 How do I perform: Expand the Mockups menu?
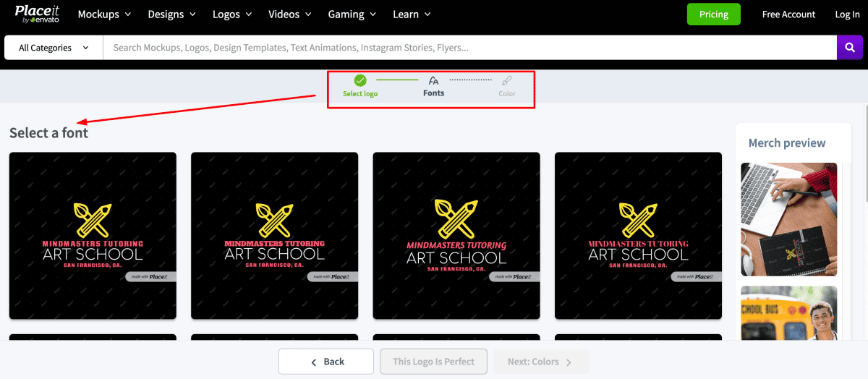point(104,14)
